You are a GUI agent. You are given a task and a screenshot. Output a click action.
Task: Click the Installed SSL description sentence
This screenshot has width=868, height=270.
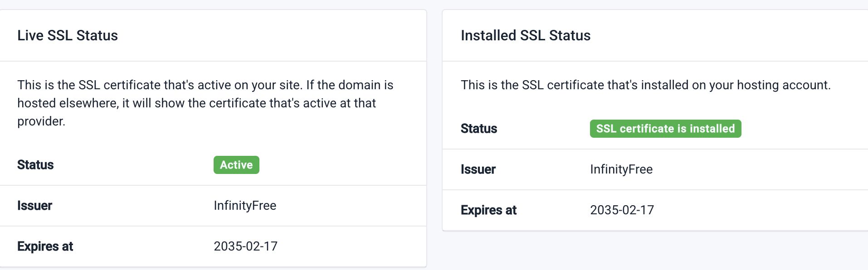pyautogui.click(x=645, y=85)
